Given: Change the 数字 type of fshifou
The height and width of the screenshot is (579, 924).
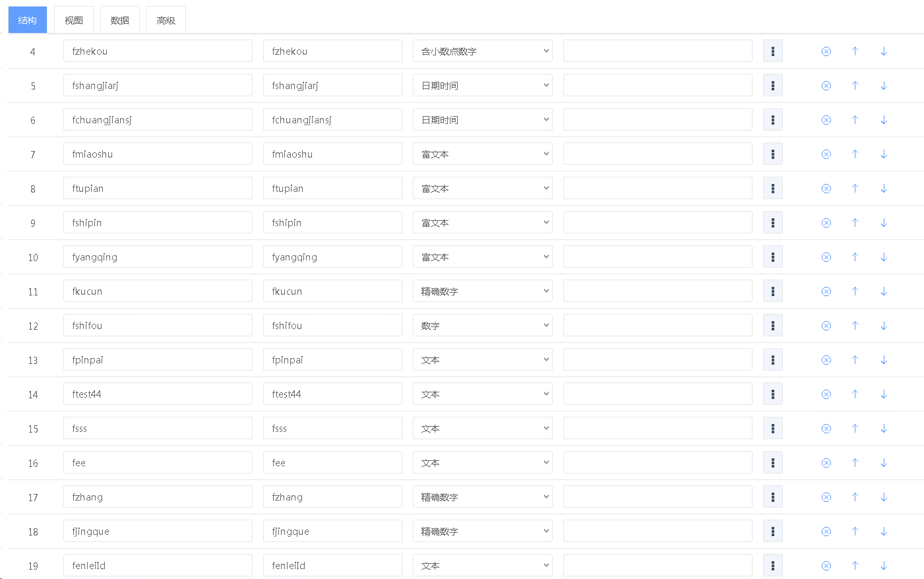Looking at the screenshot, I should point(482,326).
